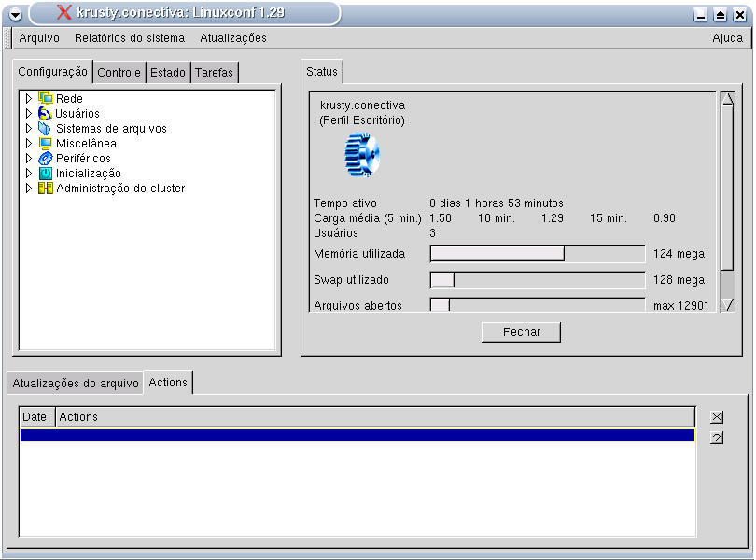Viewport: 756px width, 560px height.
Task: Select the Usuários tree item label
Action: pos(77,113)
